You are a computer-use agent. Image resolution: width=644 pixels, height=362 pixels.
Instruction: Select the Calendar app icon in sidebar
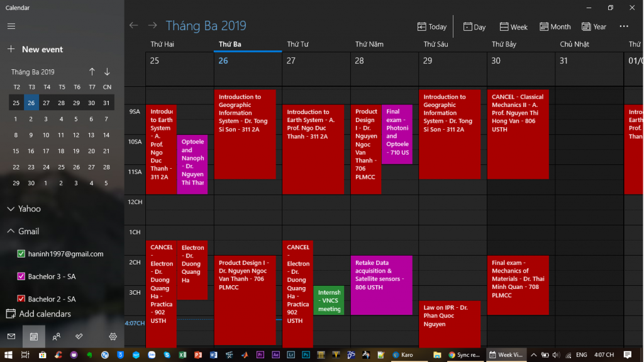(34, 336)
